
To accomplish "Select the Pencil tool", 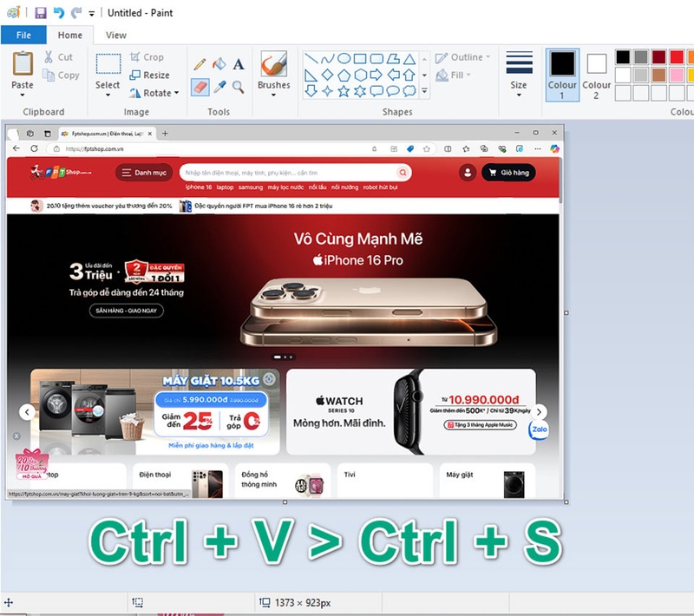I will 200,64.
